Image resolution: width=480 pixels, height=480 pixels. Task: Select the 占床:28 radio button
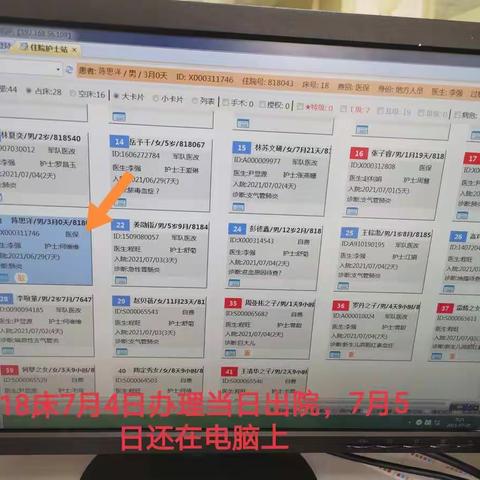[29, 91]
